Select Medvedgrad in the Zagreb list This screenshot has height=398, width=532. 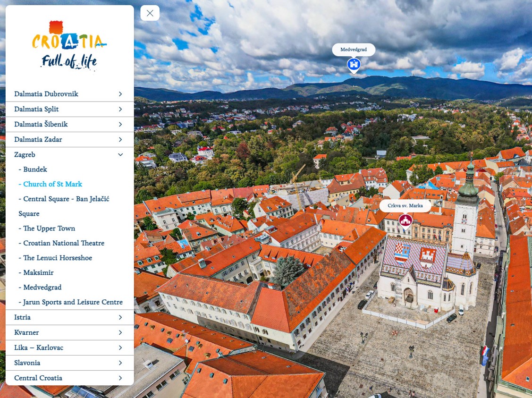(x=40, y=288)
